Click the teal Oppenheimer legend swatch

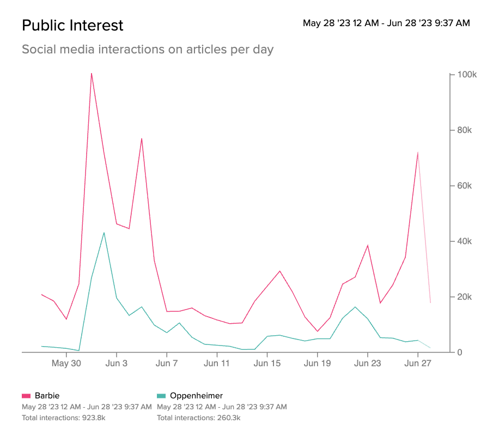[x=161, y=396]
